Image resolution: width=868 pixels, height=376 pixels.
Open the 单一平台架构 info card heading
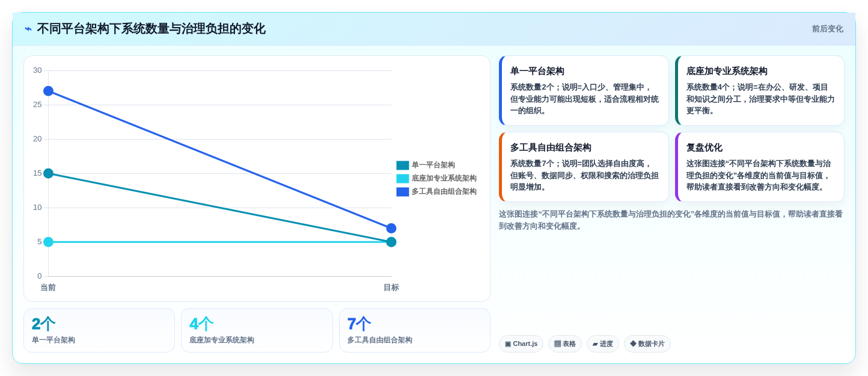(x=537, y=71)
